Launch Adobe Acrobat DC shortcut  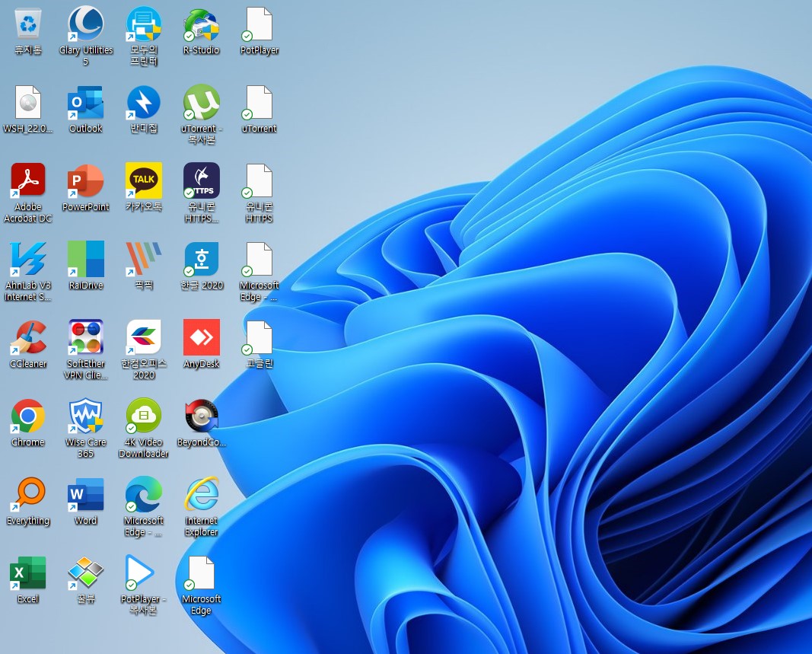pyautogui.click(x=28, y=180)
